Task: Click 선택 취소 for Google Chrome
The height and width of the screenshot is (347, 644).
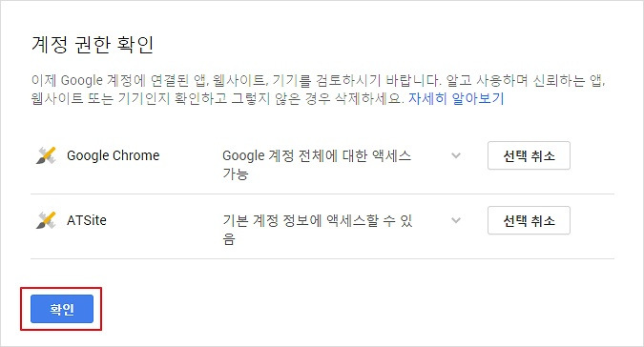Action: [529, 155]
